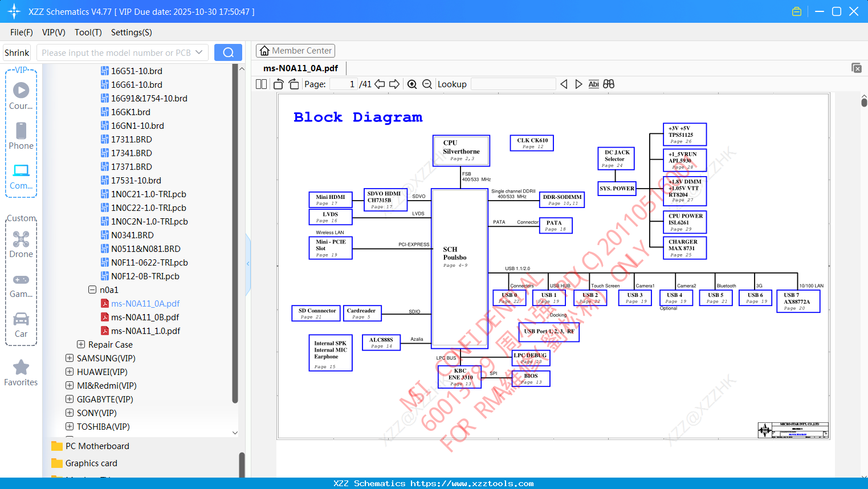Open the model number dropdown arrow
This screenshot has height=489, width=868.
[x=199, y=52]
